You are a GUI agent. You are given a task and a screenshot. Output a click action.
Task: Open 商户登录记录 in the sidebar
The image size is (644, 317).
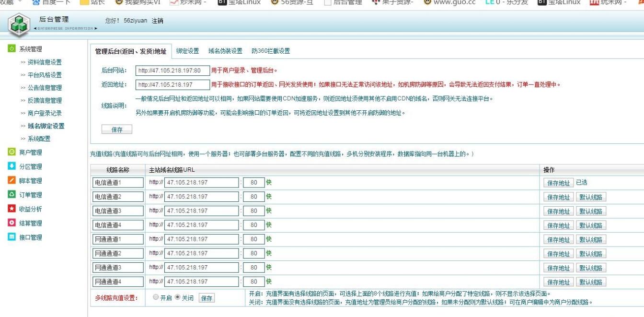click(x=44, y=113)
